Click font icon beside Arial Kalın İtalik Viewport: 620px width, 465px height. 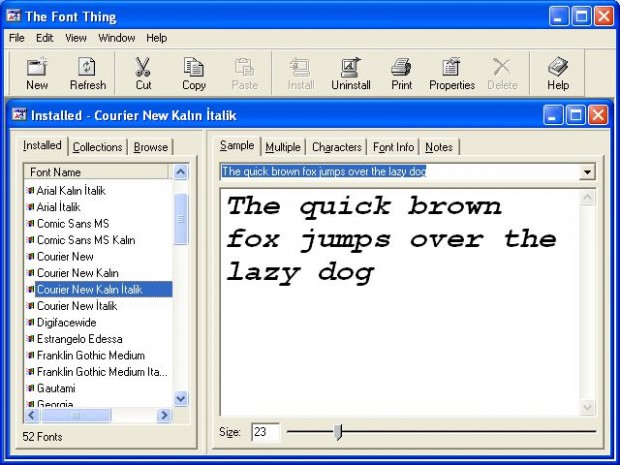30,191
